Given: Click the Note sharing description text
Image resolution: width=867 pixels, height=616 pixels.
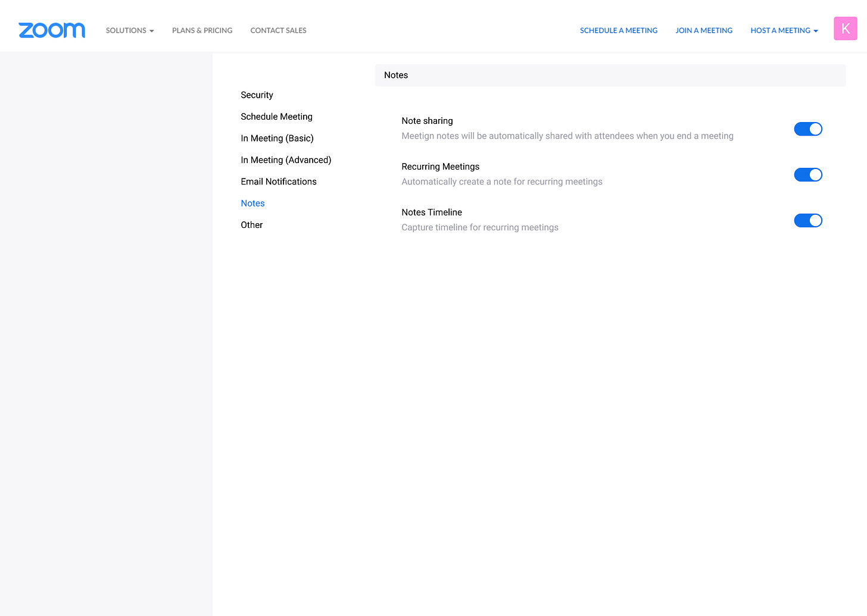Looking at the screenshot, I should 567,136.
